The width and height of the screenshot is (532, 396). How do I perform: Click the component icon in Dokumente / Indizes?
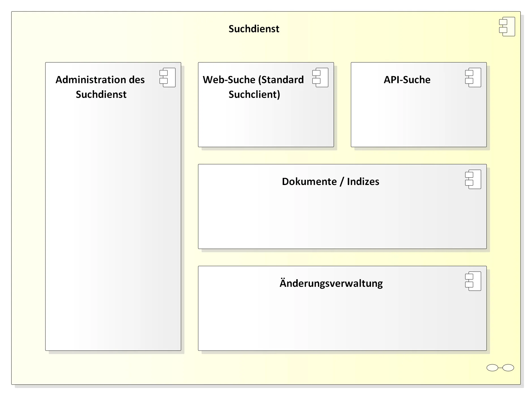pyautogui.click(x=473, y=179)
